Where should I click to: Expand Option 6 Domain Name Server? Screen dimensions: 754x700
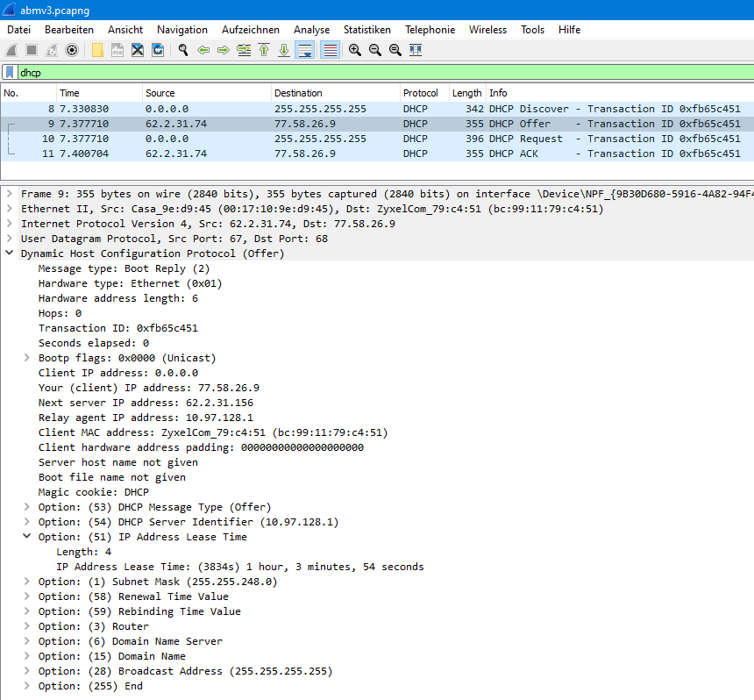27,641
